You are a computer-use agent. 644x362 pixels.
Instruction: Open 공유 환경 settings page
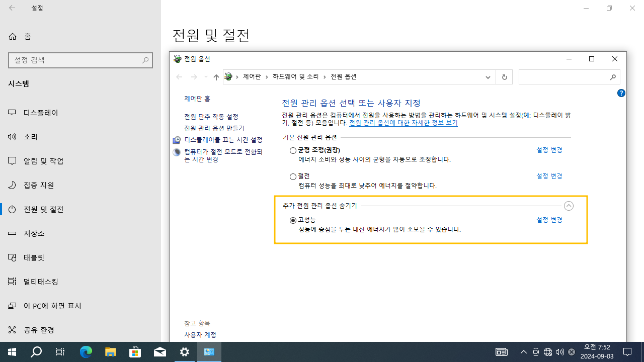(80, 330)
